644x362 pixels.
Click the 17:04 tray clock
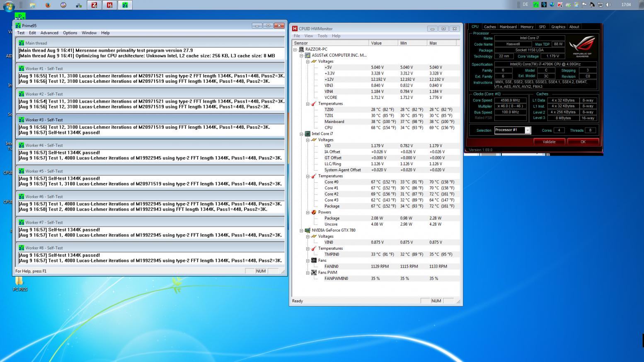click(626, 5)
